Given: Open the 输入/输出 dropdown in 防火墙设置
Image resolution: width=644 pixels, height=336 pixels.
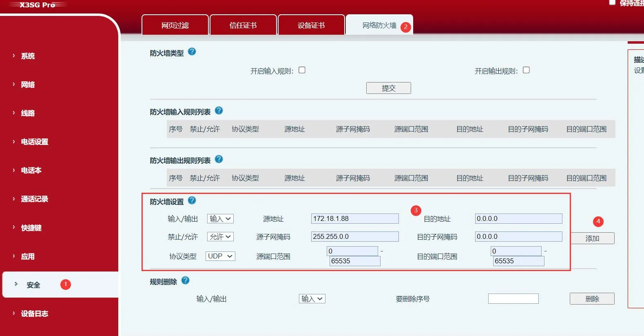Looking at the screenshot, I should click(220, 219).
